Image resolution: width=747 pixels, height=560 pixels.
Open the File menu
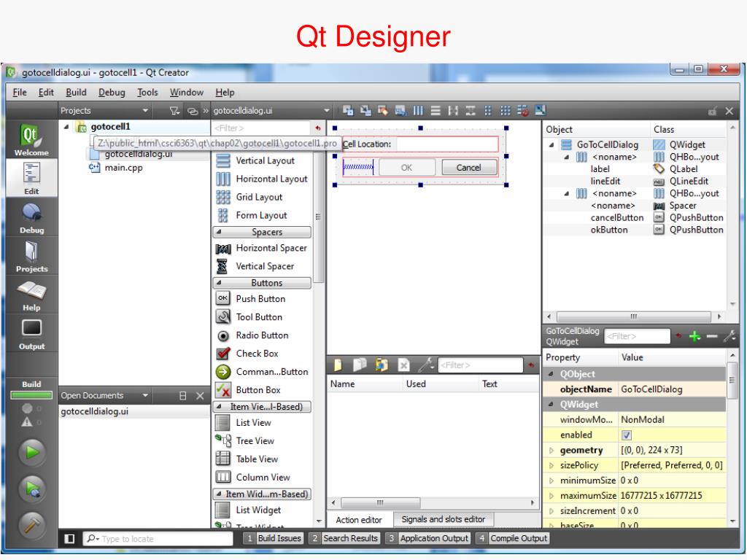[20, 93]
